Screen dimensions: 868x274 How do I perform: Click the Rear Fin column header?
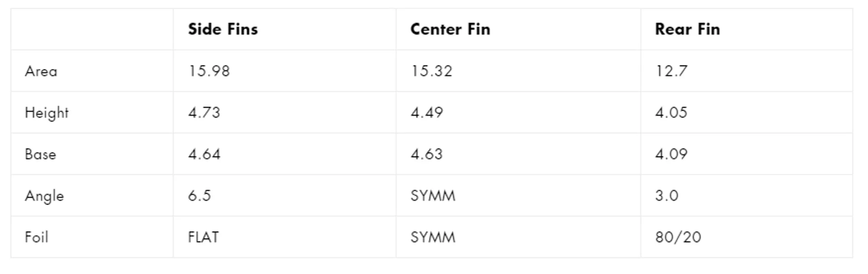[688, 29]
